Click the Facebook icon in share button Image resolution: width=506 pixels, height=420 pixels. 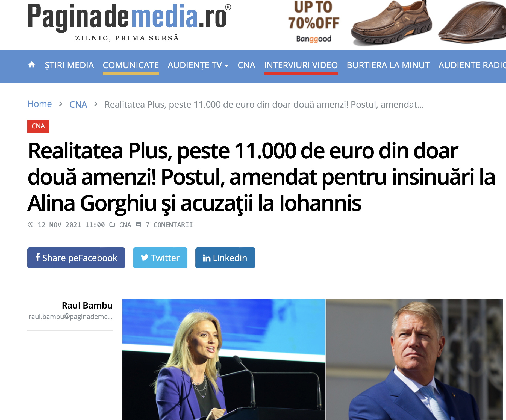point(38,257)
